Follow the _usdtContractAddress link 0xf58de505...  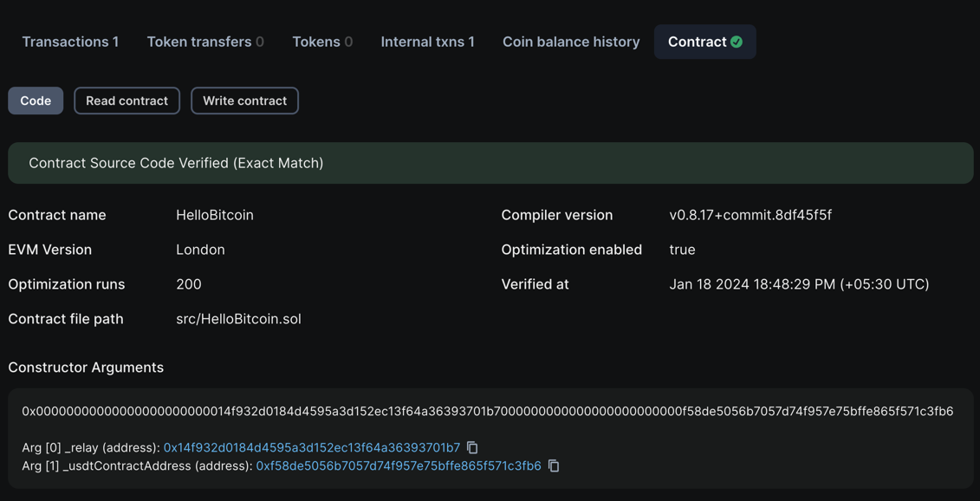coord(397,465)
